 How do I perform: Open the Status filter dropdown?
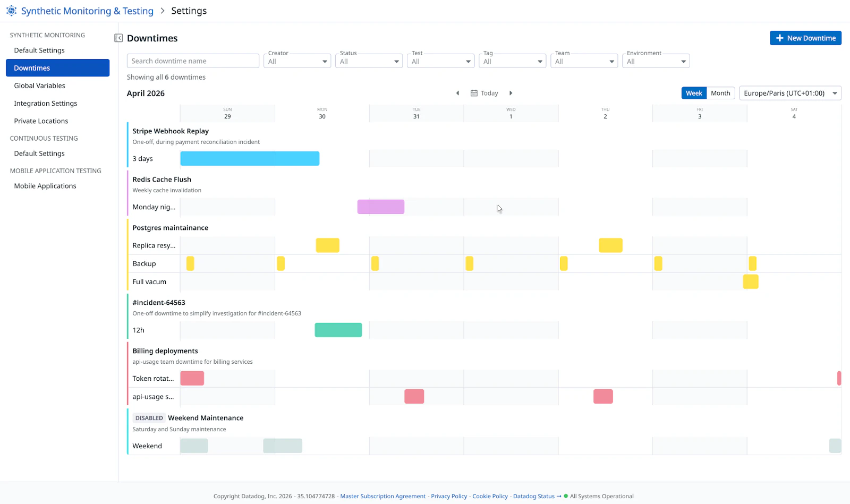click(369, 61)
